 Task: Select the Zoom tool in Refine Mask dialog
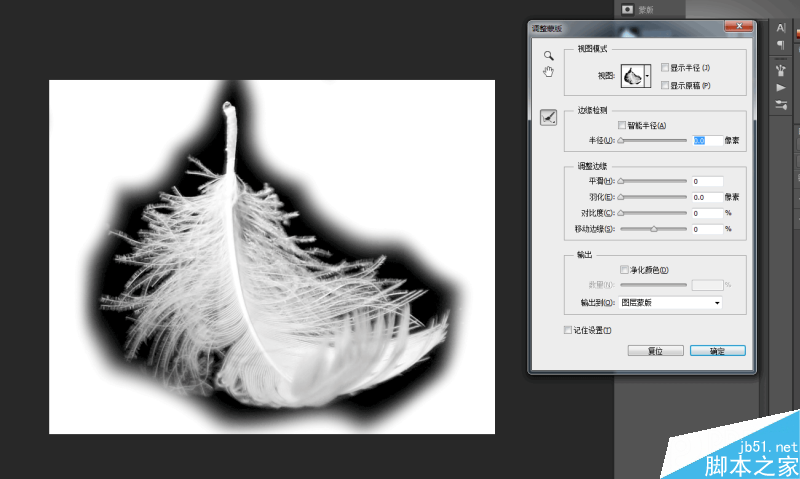tap(548, 56)
